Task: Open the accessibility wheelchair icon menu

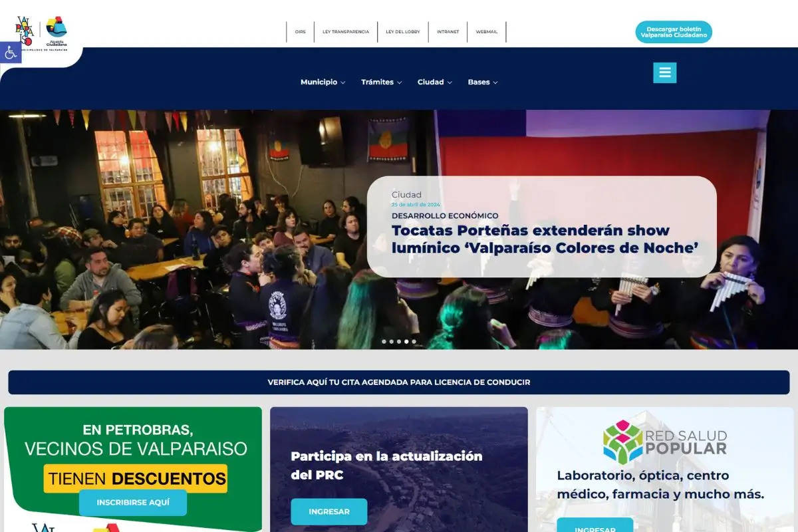Action: click(10, 53)
